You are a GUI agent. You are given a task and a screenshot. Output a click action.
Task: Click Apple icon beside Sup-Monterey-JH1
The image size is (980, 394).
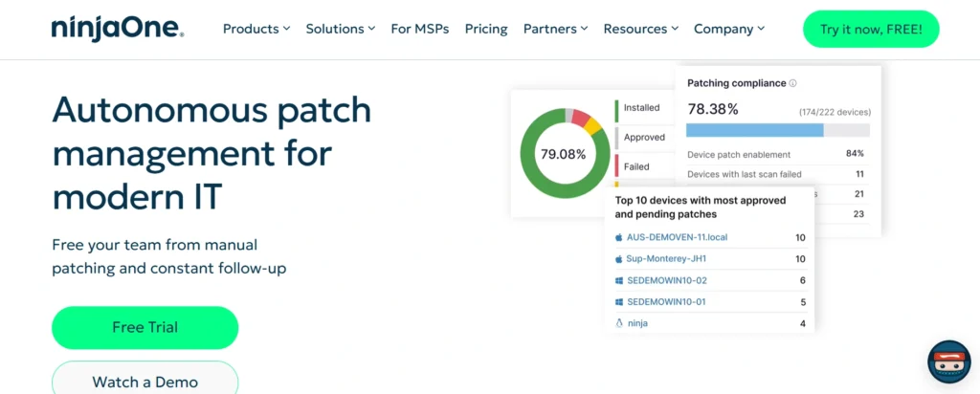click(619, 258)
